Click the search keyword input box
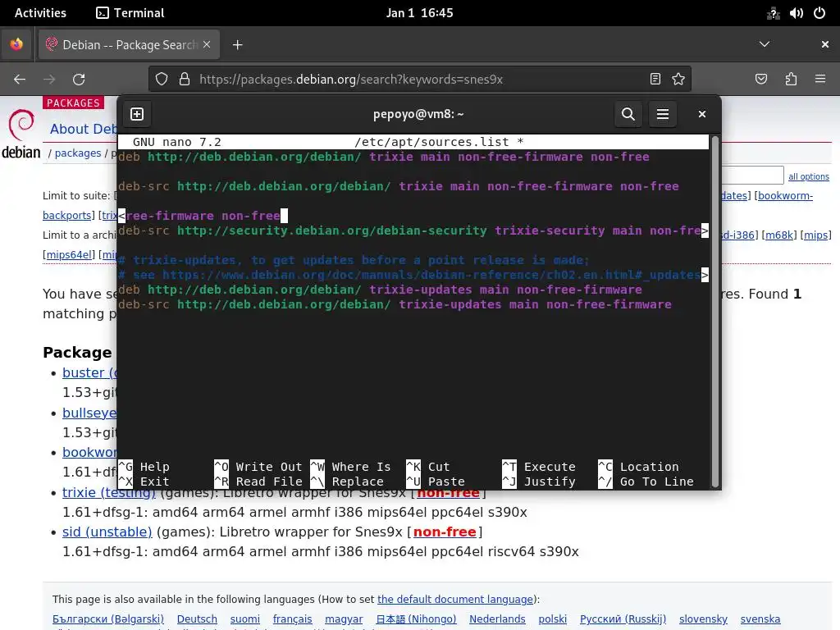Image resolution: width=840 pixels, height=630 pixels. tap(753, 176)
